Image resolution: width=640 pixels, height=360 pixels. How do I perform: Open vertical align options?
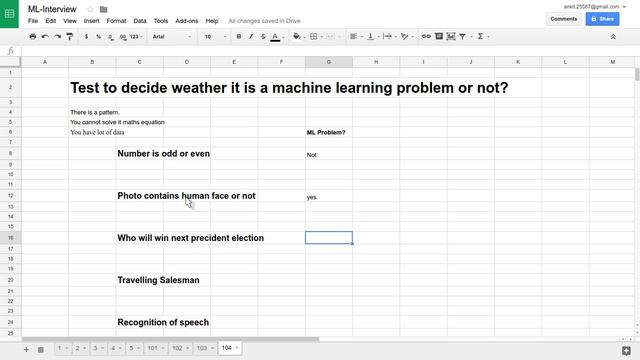coord(371,37)
